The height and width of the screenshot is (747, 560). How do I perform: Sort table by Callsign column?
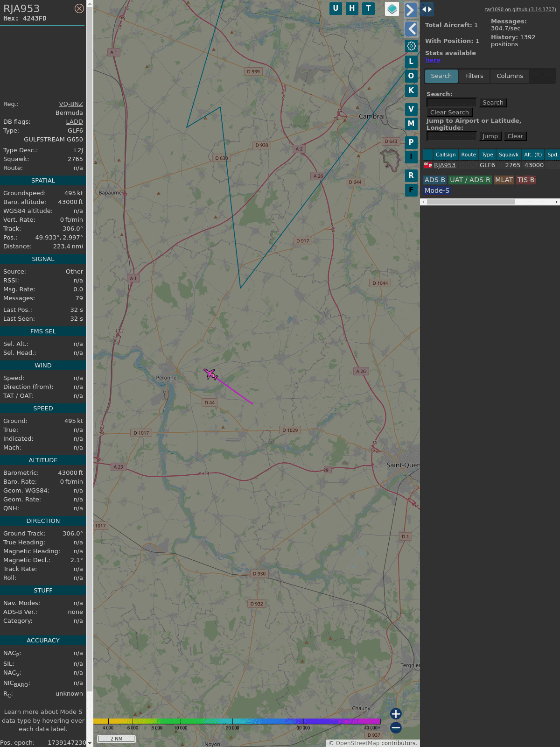(445, 155)
